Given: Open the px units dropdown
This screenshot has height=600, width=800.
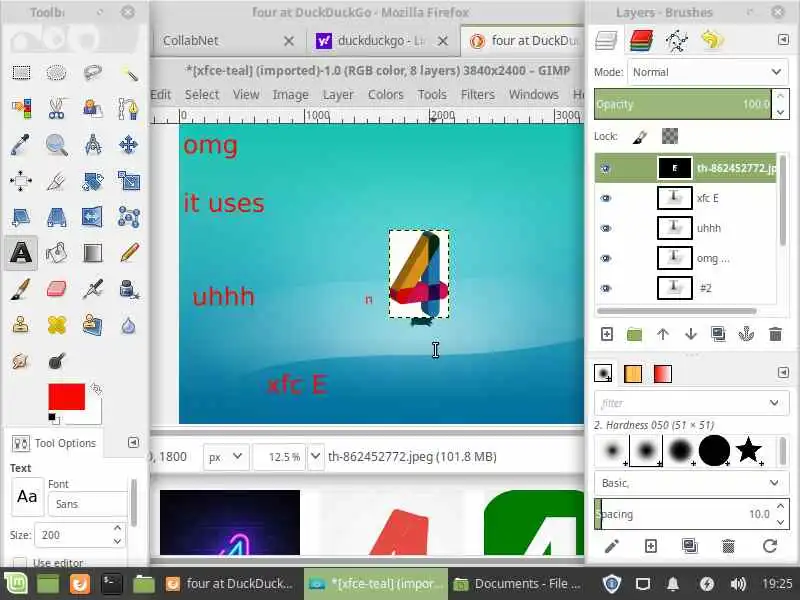Looking at the screenshot, I should pos(226,456).
